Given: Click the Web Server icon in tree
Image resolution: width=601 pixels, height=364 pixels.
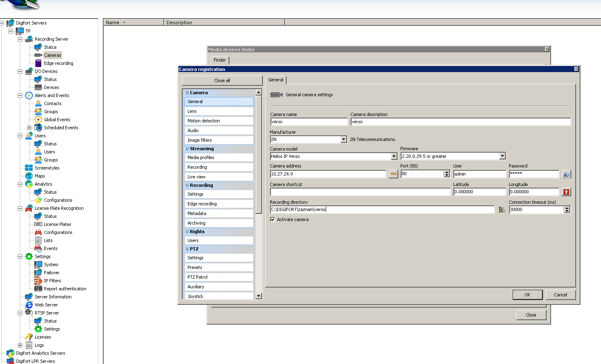Looking at the screenshot, I should click(29, 305).
